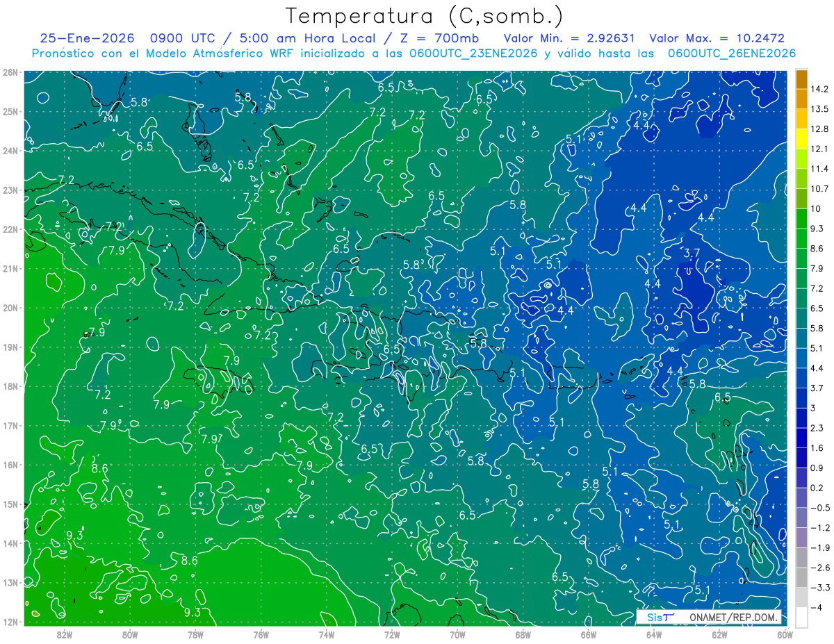834x644 pixels.
Task: Click the '-1.9' colorbar scale label
Action: [x=821, y=547]
